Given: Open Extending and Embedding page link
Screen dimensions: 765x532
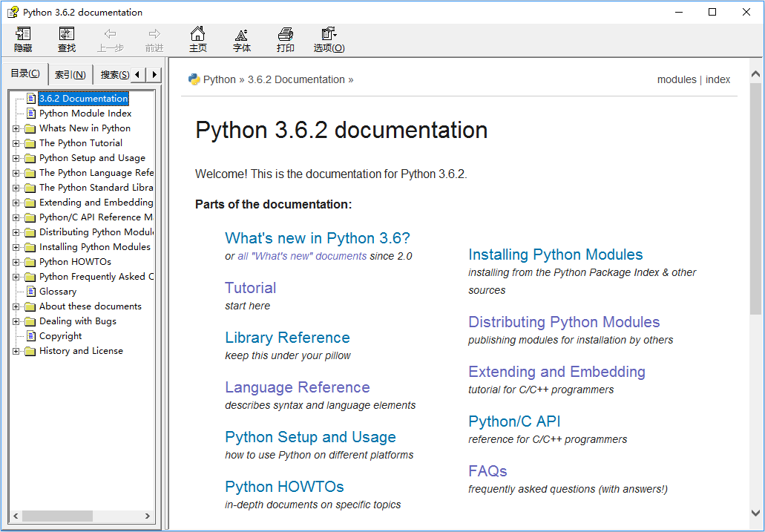Looking at the screenshot, I should point(556,372).
